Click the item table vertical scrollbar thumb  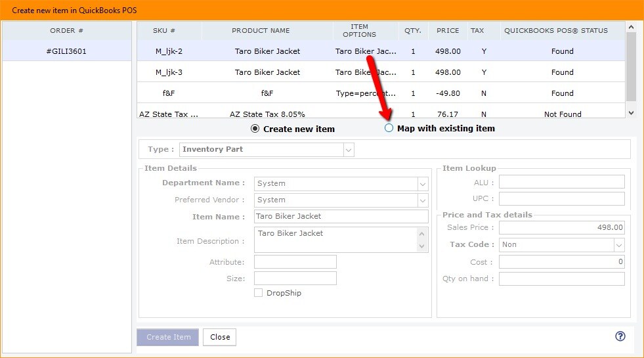(632, 66)
